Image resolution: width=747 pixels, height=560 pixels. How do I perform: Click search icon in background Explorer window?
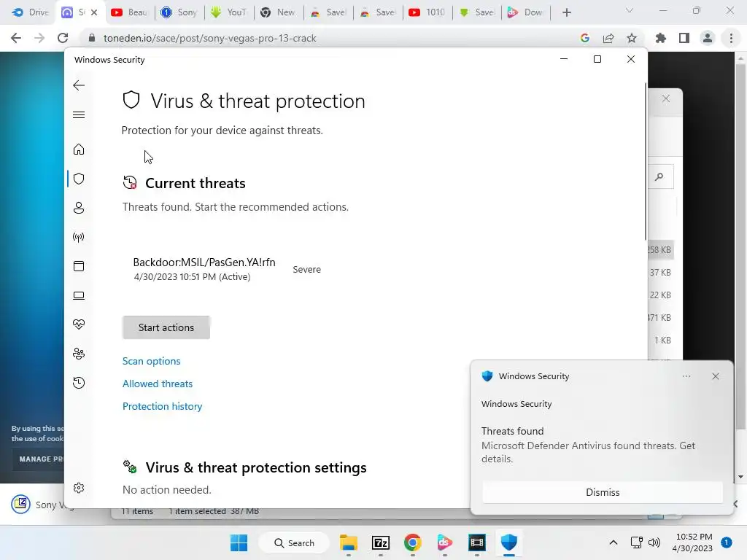point(659,176)
